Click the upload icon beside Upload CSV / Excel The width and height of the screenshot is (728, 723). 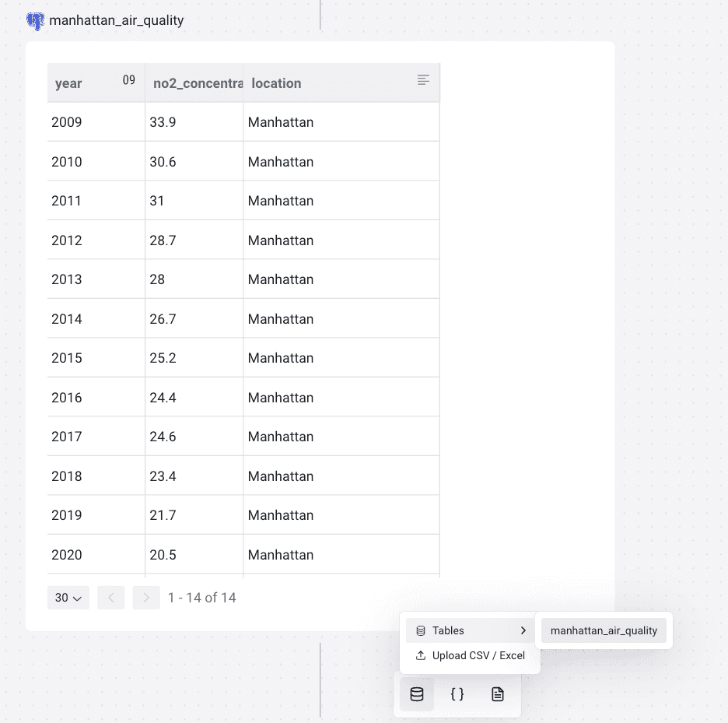(x=421, y=655)
